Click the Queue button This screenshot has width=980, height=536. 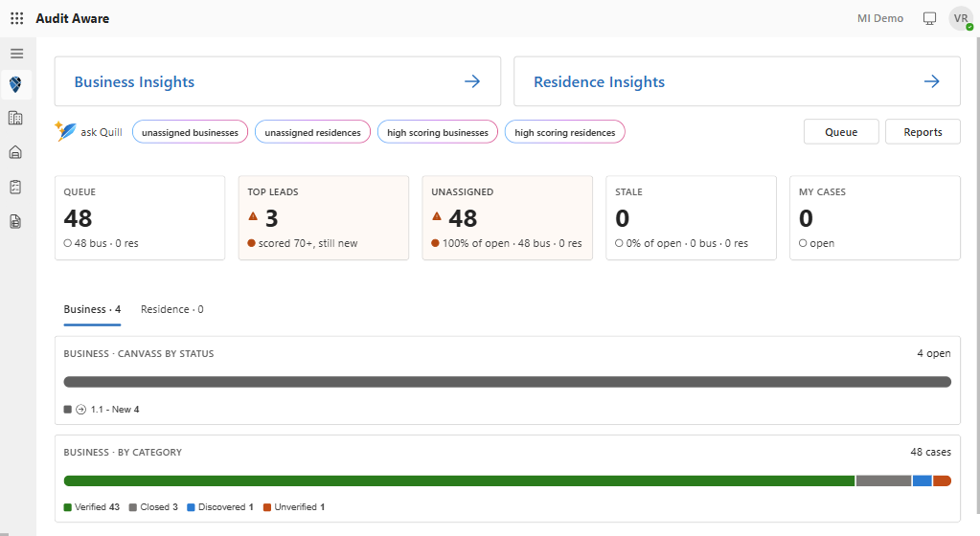tap(841, 132)
